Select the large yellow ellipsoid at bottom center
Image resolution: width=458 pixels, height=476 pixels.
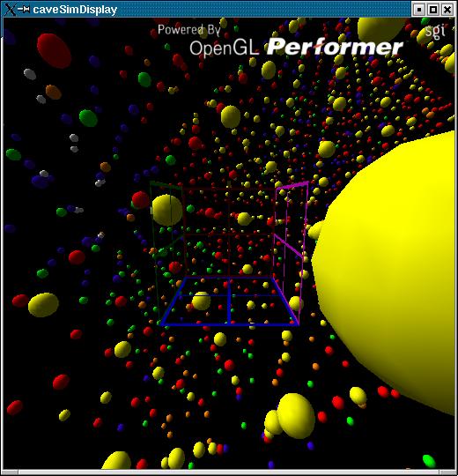[296, 415]
